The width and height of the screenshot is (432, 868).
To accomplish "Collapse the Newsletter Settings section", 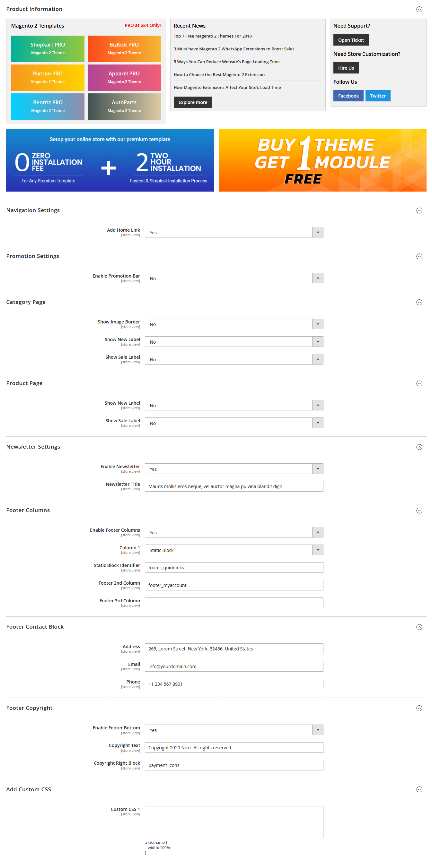I will (419, 447).
